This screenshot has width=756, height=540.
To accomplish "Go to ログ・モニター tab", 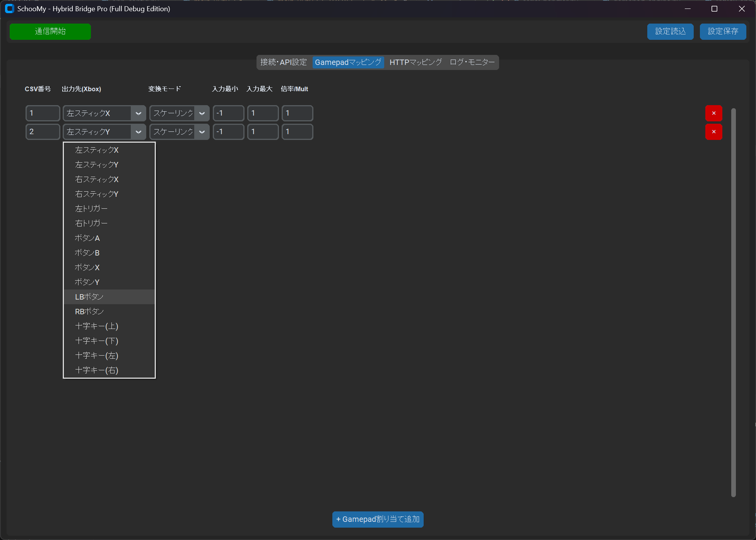I will coord(472,62).
